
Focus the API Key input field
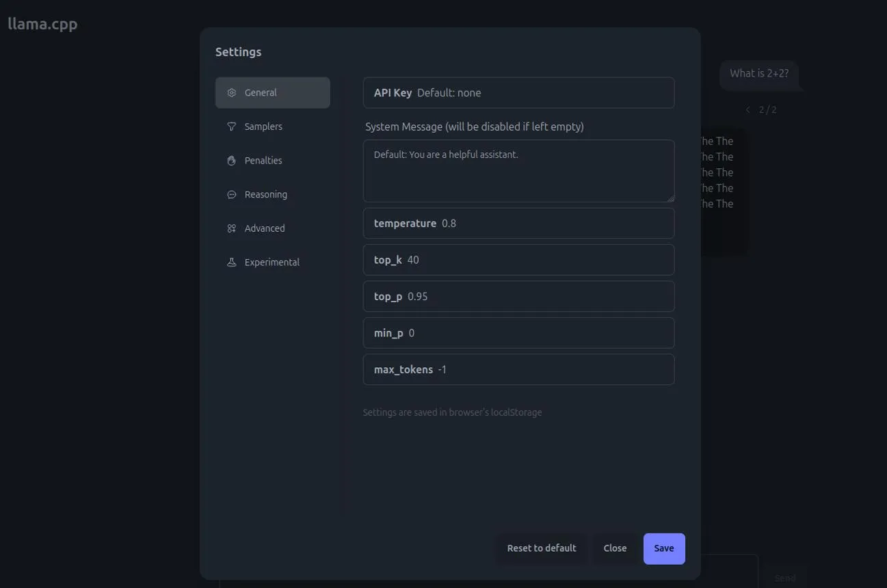[x=519, y=93]
